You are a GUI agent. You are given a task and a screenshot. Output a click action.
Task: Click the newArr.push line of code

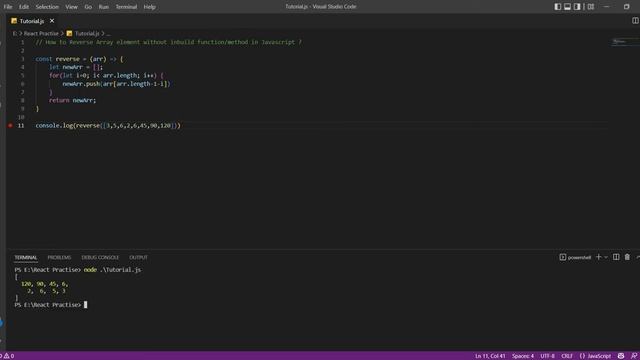click(116, 84)
